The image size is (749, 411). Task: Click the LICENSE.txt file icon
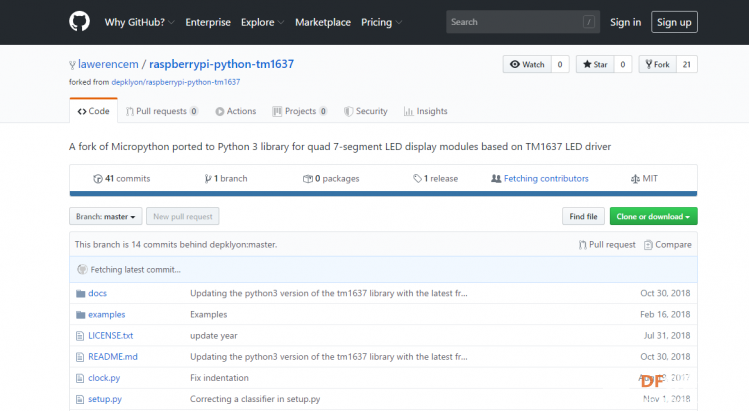tap(80, 336)
